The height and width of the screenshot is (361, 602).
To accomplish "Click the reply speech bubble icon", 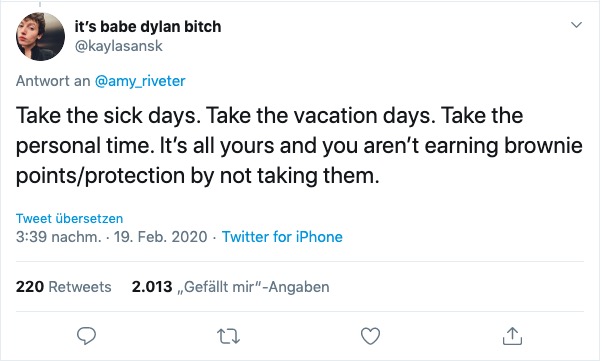I will coord(86,336).
